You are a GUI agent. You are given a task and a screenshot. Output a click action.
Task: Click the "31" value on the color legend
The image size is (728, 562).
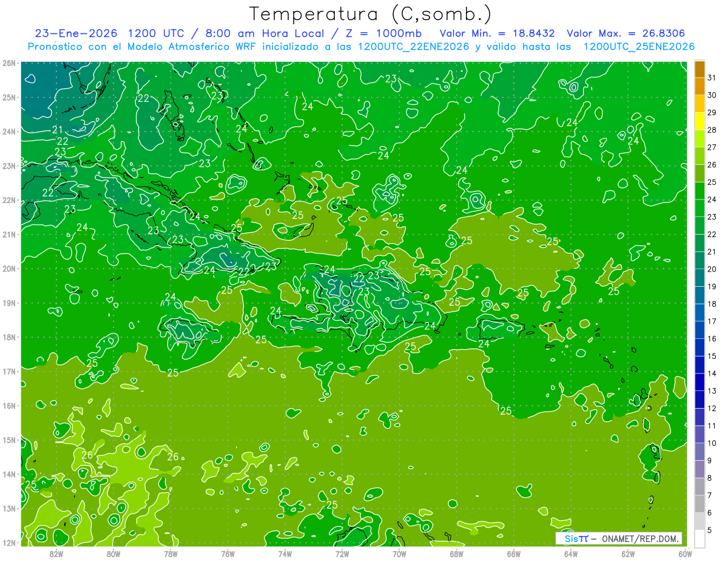pyautogui.click(x=712, y=78)
